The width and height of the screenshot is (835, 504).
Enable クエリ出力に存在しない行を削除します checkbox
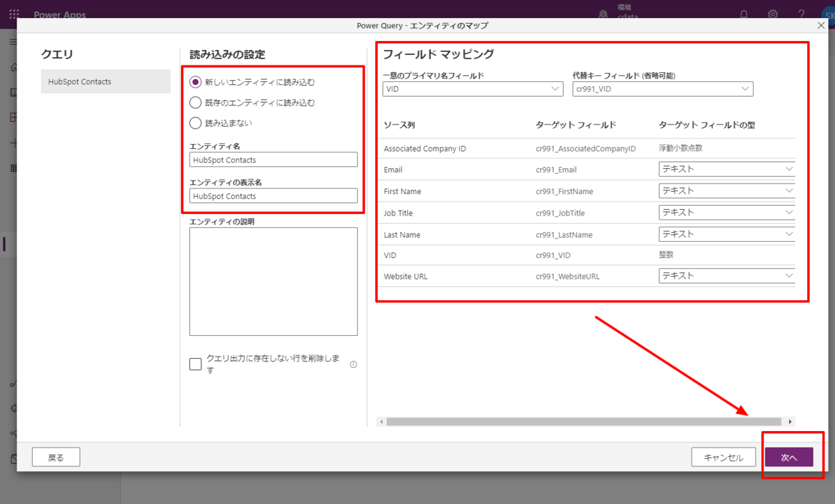tap(196, 364)
